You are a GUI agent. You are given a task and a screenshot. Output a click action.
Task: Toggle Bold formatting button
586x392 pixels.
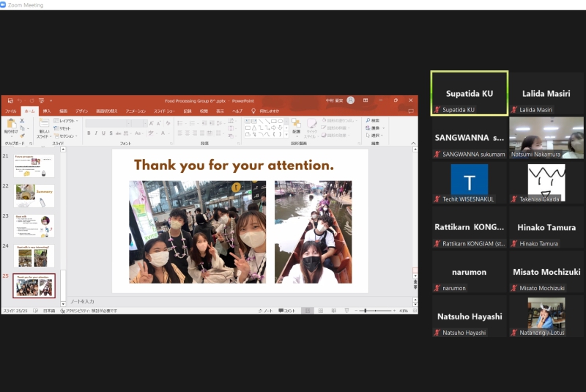point(89,133)
